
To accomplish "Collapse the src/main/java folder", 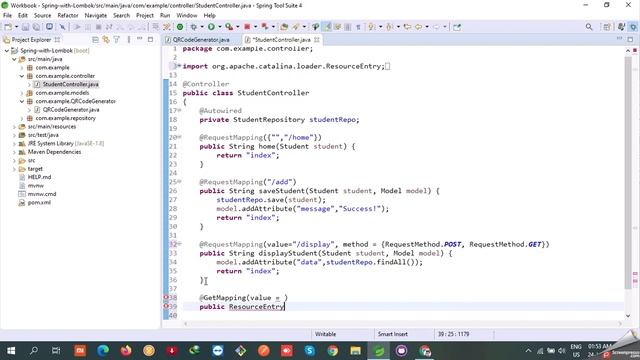I will pyautogui.click(x=14, y=59).
